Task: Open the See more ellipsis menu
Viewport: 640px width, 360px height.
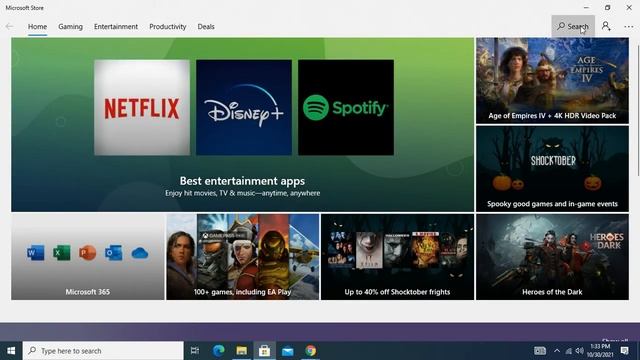Action: coord(629,27)
